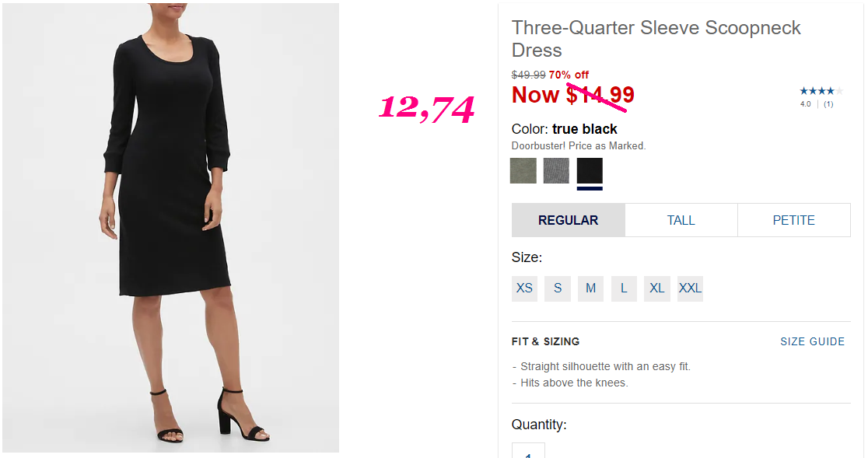
Task: Switch to the PETITE fit tab
Action: click(x=794, y=220)
